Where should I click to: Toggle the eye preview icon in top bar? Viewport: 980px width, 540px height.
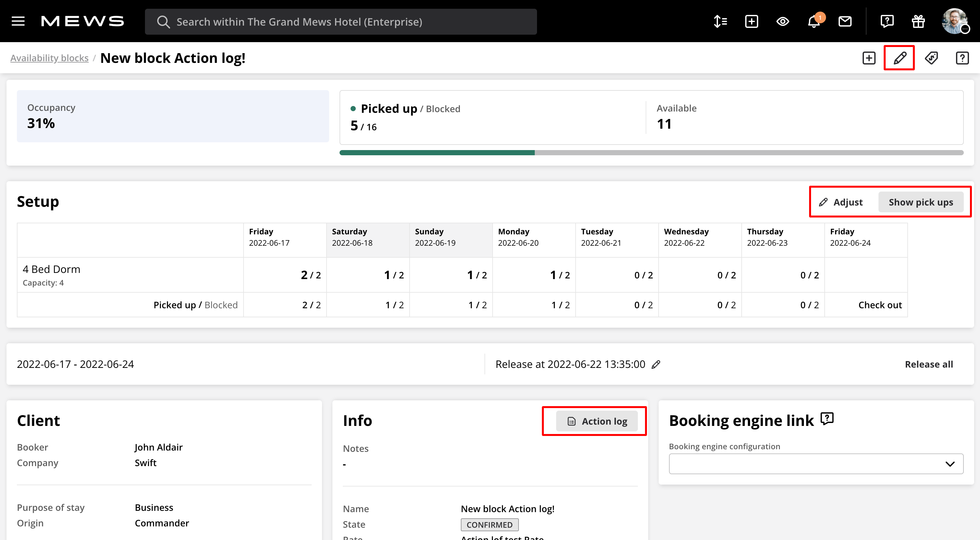[x=783, y=22]
